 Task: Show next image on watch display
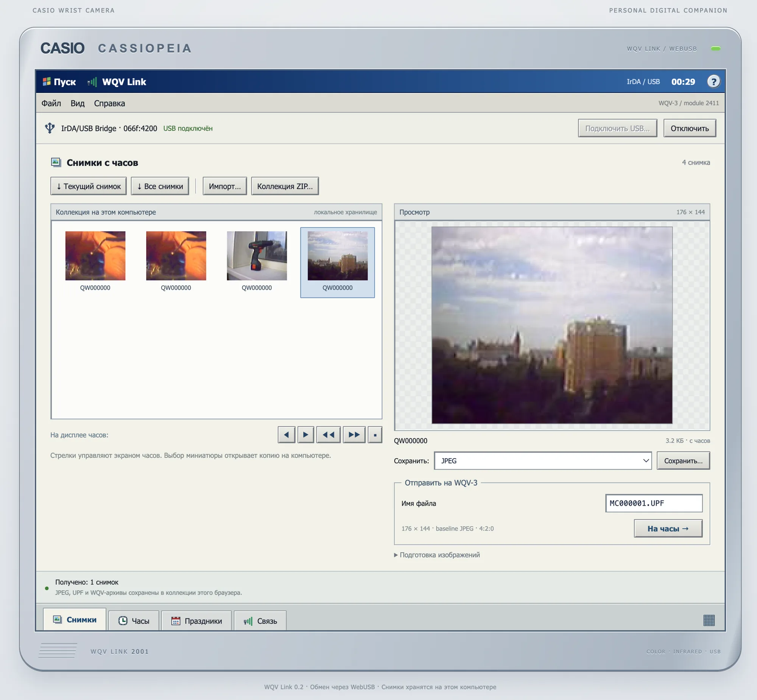tap(305, 434)
